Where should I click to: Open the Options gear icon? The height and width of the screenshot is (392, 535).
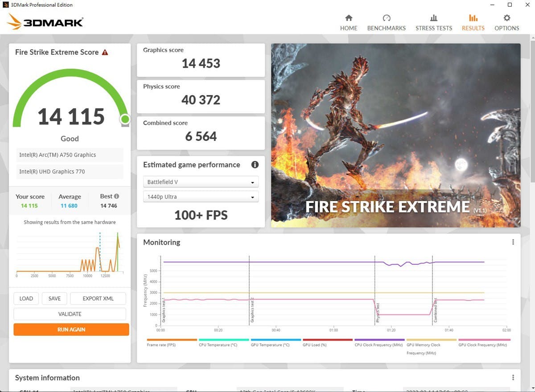coord(507,18)
